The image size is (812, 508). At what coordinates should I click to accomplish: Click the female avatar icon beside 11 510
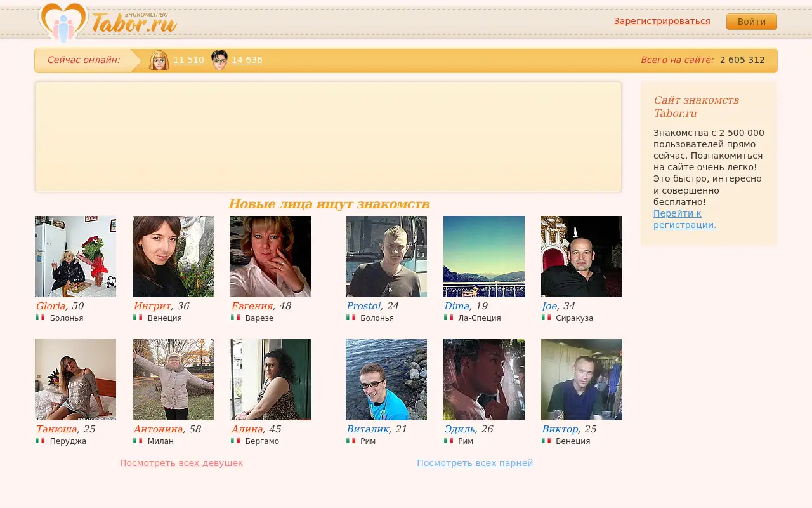159,60
